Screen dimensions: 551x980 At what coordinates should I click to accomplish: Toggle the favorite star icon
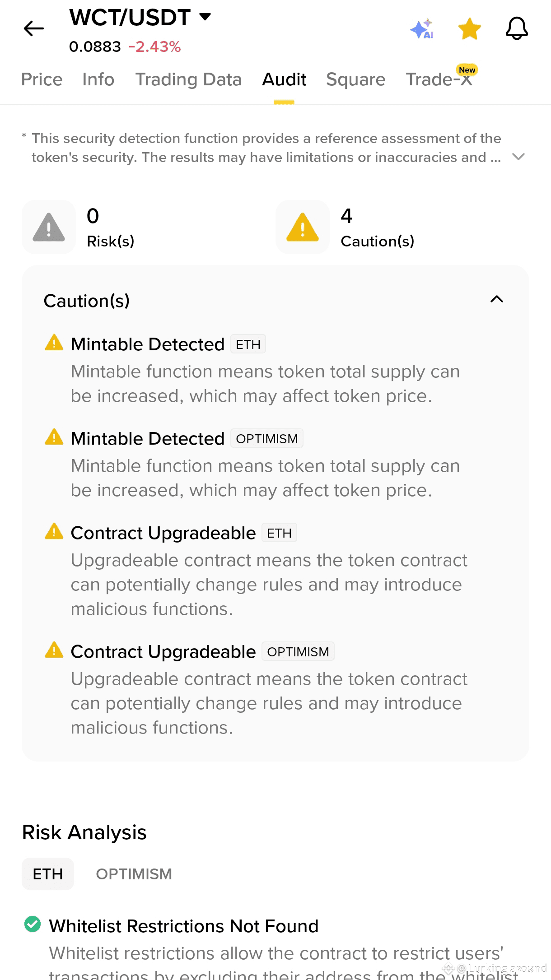[470, 29]
